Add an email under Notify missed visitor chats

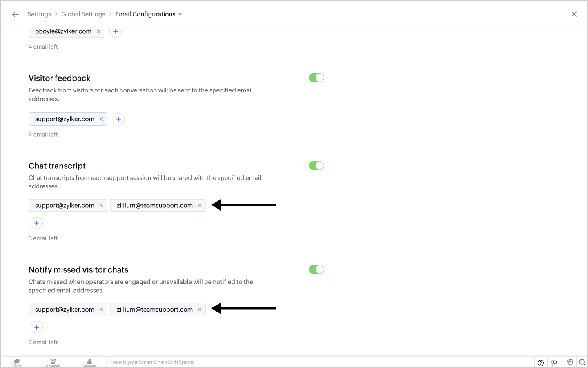[37, 327]
